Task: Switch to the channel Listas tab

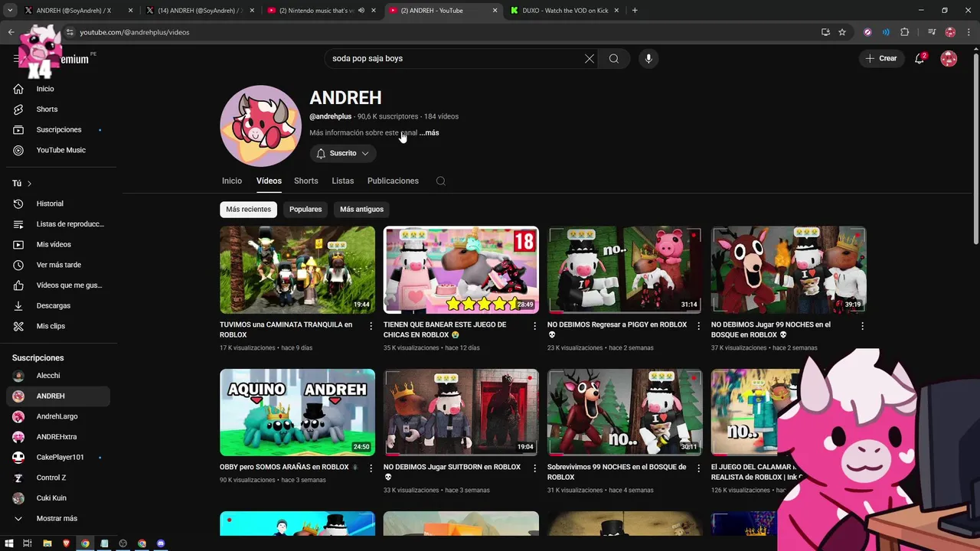Action: 343,181
